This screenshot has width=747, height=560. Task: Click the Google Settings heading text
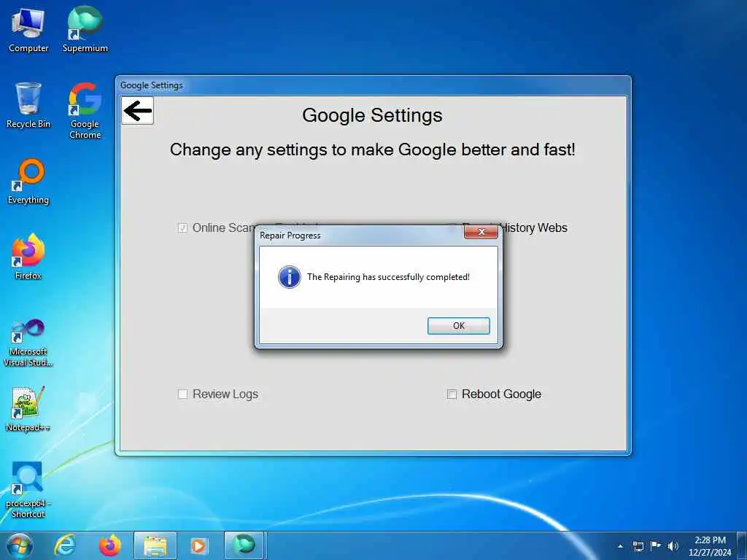372,115
